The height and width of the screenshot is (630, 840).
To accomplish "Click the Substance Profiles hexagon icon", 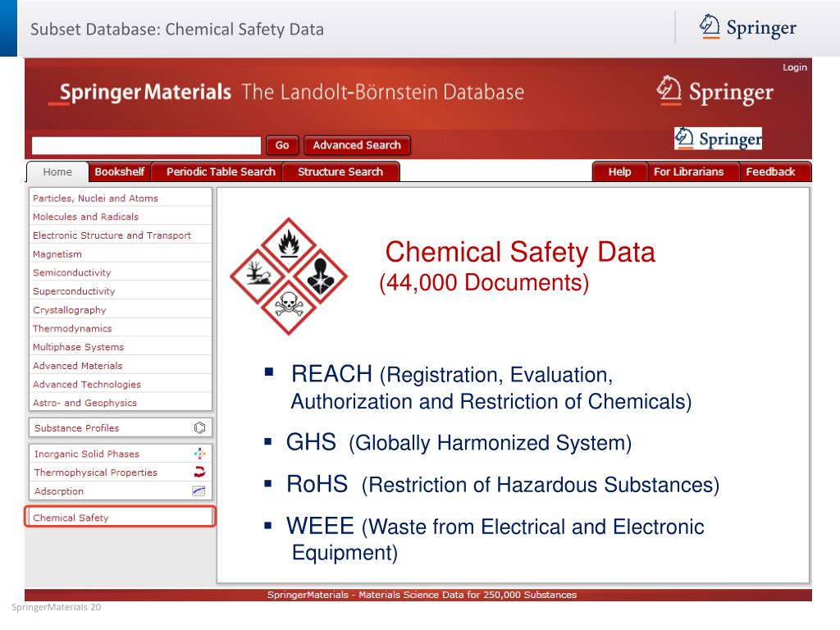I will coord(200,427).
